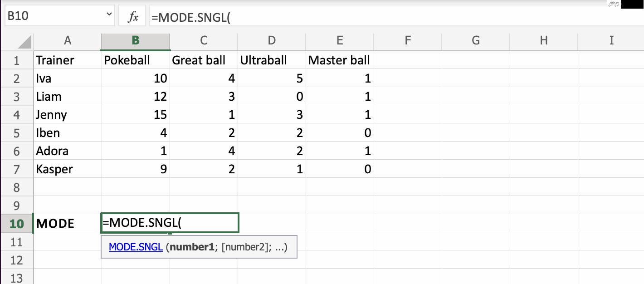644x284 pixels.
Task: Click the cell with trainer "Adora"
Action: point(68,151)
